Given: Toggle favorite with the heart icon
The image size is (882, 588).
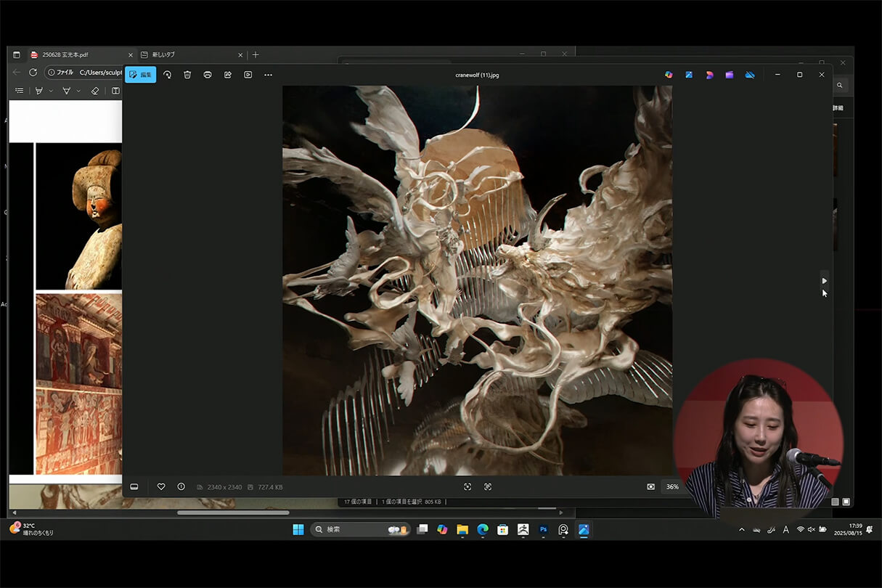Looking at the screenshot, I should (x=161, y=486).
